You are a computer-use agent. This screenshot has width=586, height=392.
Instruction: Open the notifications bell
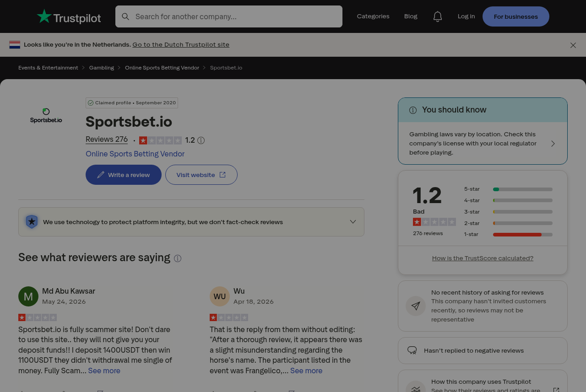tap(438, 16)
